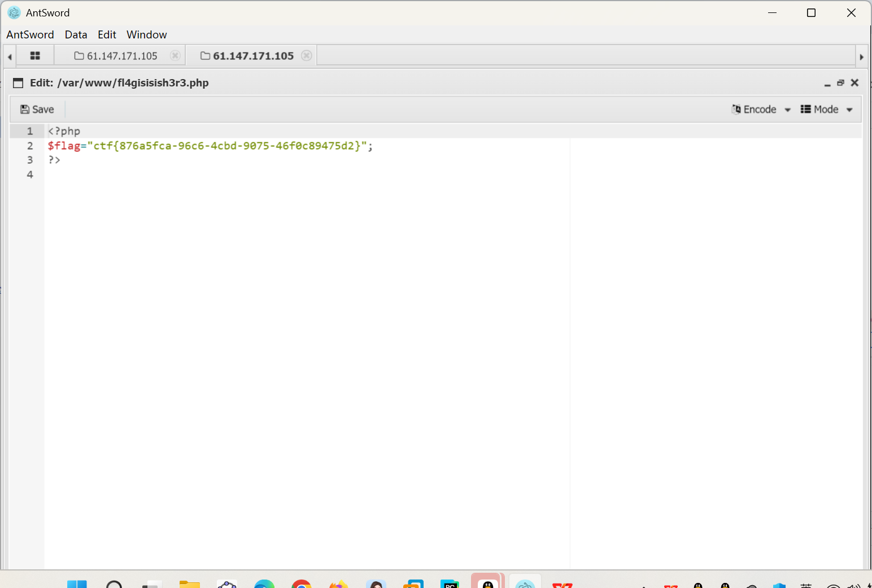Viewport: 872px width, 588px height.
Task: Click the $flag variable name
Action: point(64,146)
